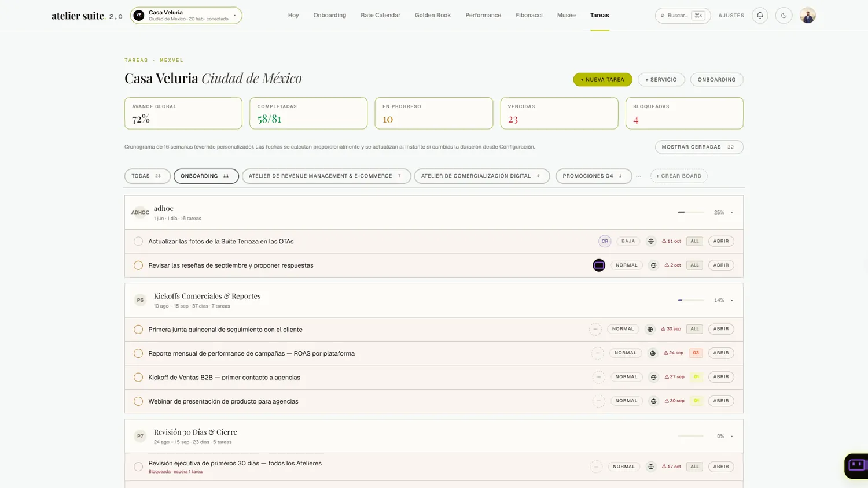Collapse the adhoc task group

tap(732, 213)
